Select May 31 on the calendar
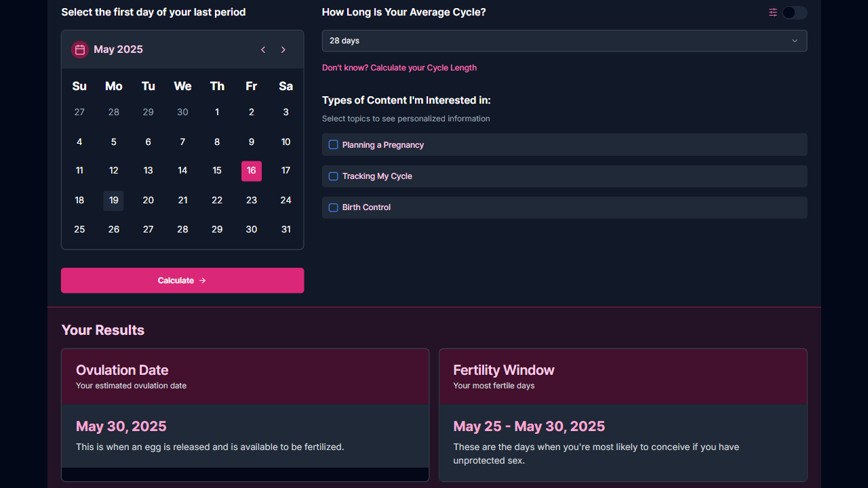Image resolution: width=868 pixels, height=488 pixels. tap(285, 229)
